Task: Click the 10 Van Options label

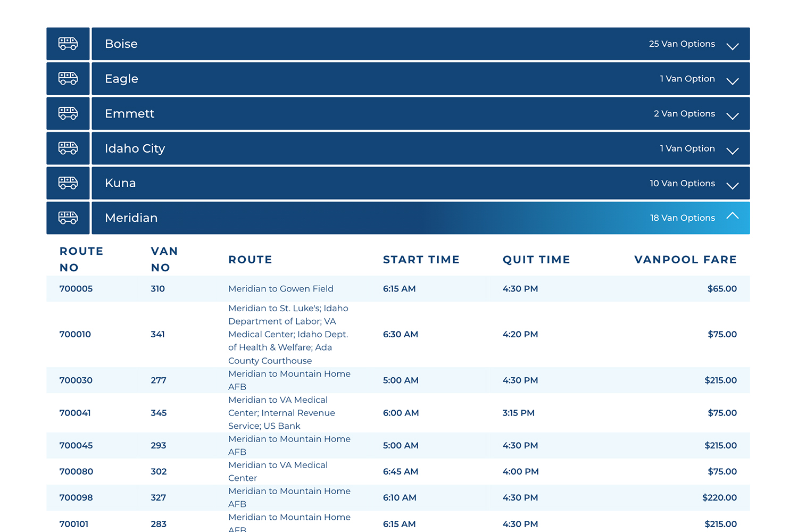Action: pos(682,183)
